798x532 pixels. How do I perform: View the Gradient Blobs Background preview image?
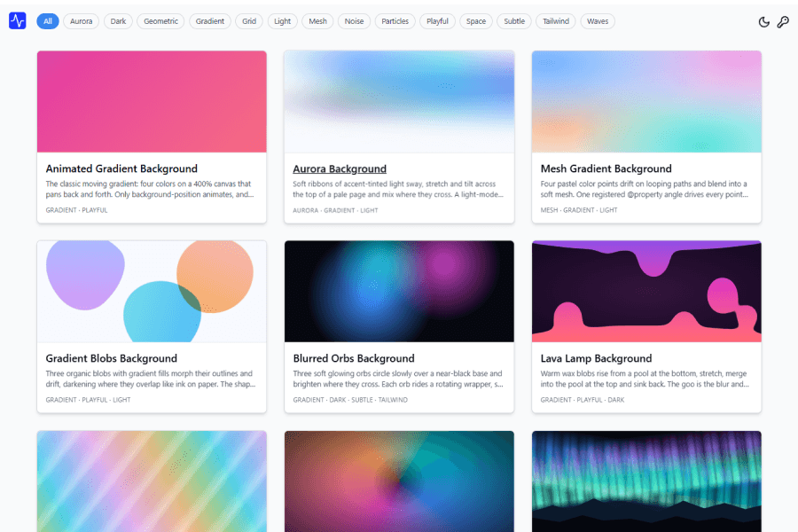(152, 291)
